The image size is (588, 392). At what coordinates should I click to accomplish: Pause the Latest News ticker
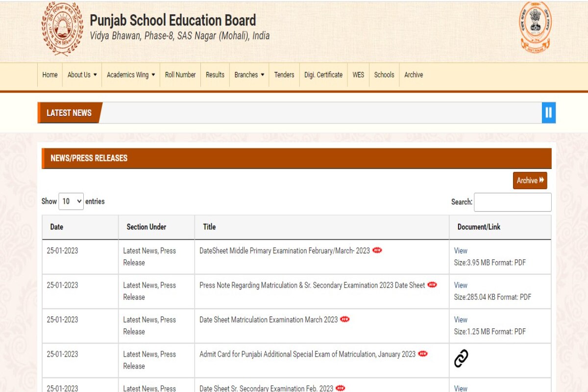[548, 112]
